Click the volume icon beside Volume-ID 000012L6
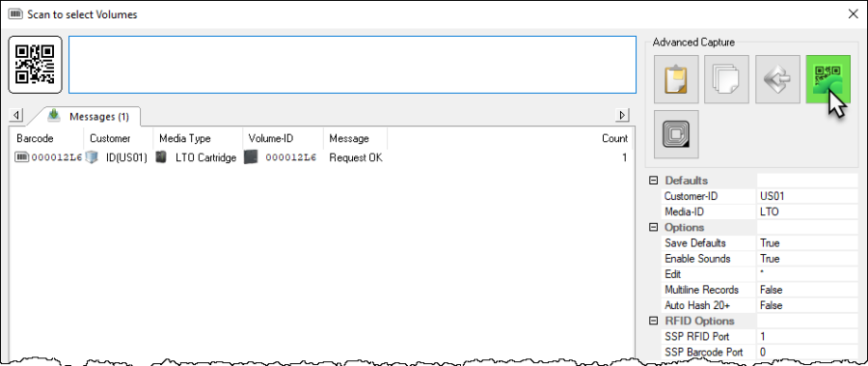The width and height of the screenshot is (868, 366). coord(252,157)
